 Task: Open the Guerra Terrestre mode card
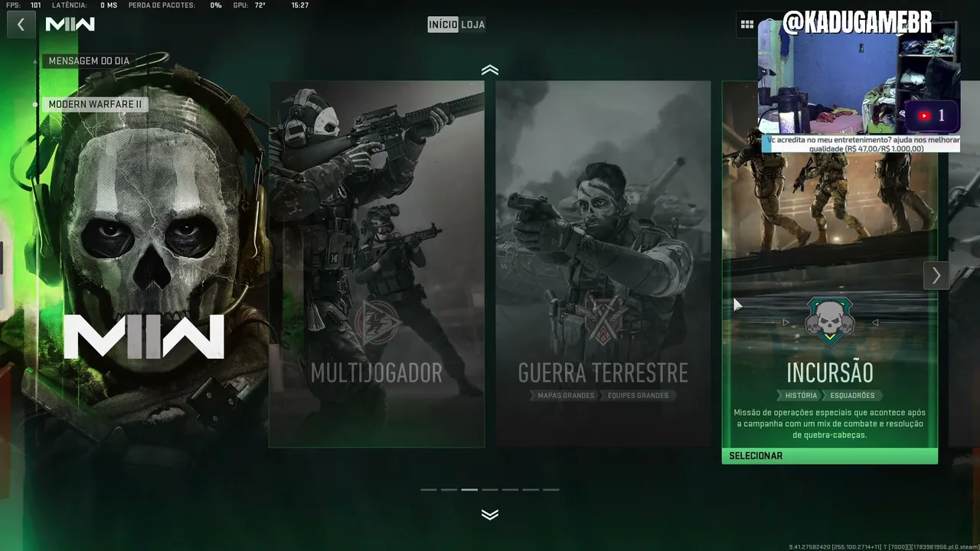[x=603, y=264]
